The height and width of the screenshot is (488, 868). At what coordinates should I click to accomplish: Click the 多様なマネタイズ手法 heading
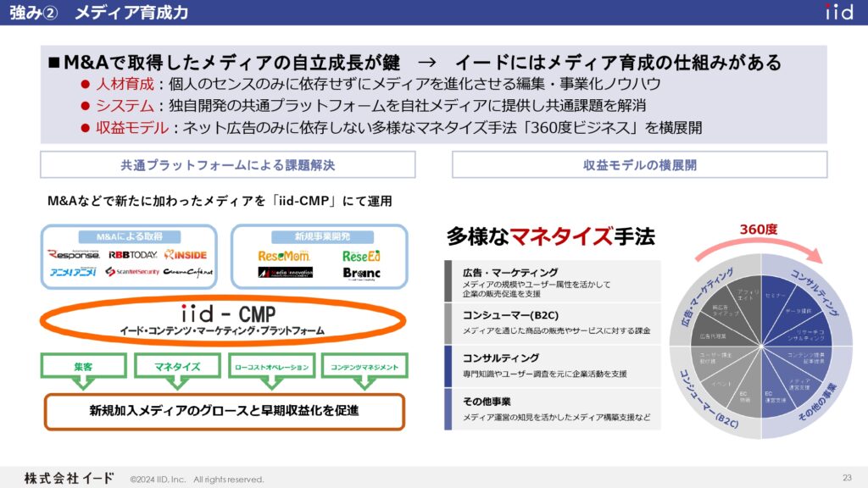[x=551, y=236]
